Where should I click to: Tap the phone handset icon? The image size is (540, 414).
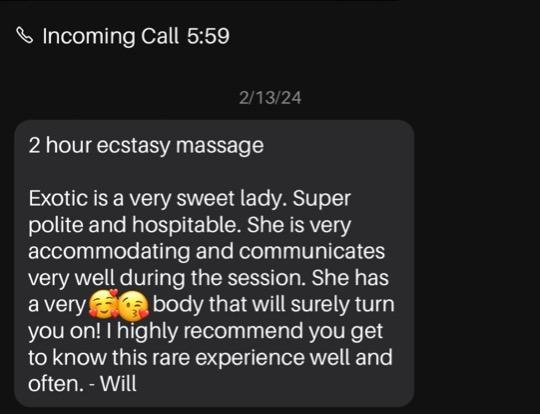pyautogui.click(x=25, y=36)
